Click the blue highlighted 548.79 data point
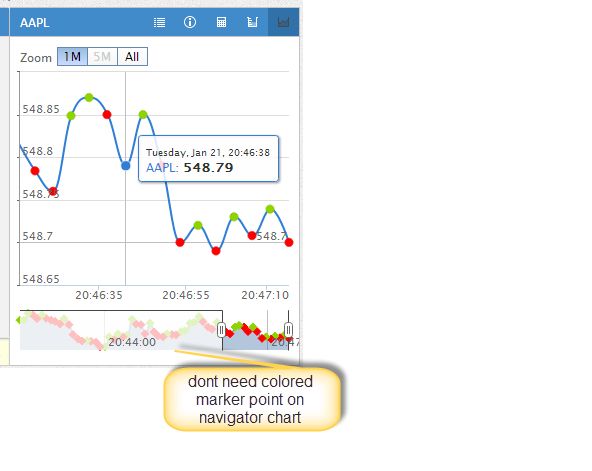The image size is (592, 471). (126, 166)
